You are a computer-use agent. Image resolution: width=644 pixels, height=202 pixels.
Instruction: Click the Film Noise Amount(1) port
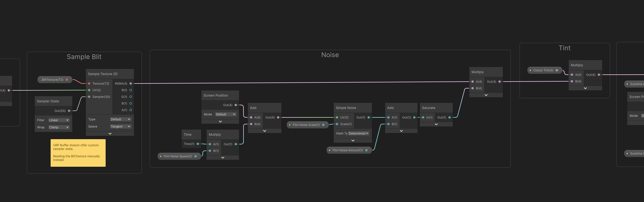tap(366, 150)
